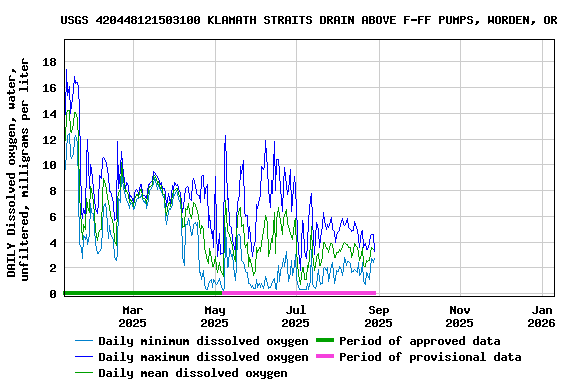Click the 'Sep 2025' x-axis label

pos(378,317)
